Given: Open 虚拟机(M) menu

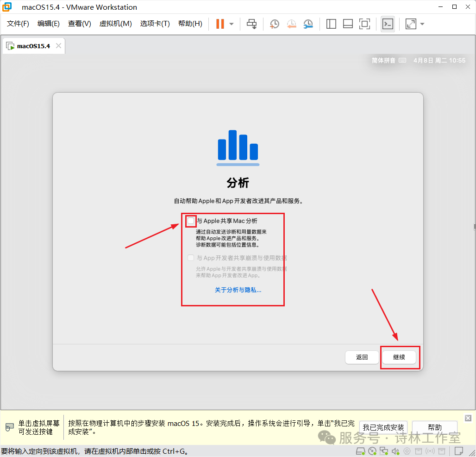Looking at the screenshot, I should tap(115, 23).
